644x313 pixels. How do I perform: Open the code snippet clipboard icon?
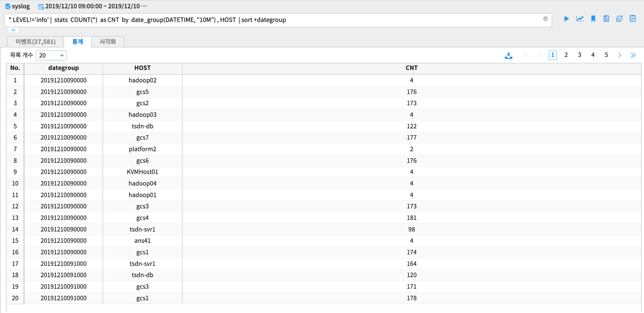click(633, 19)
